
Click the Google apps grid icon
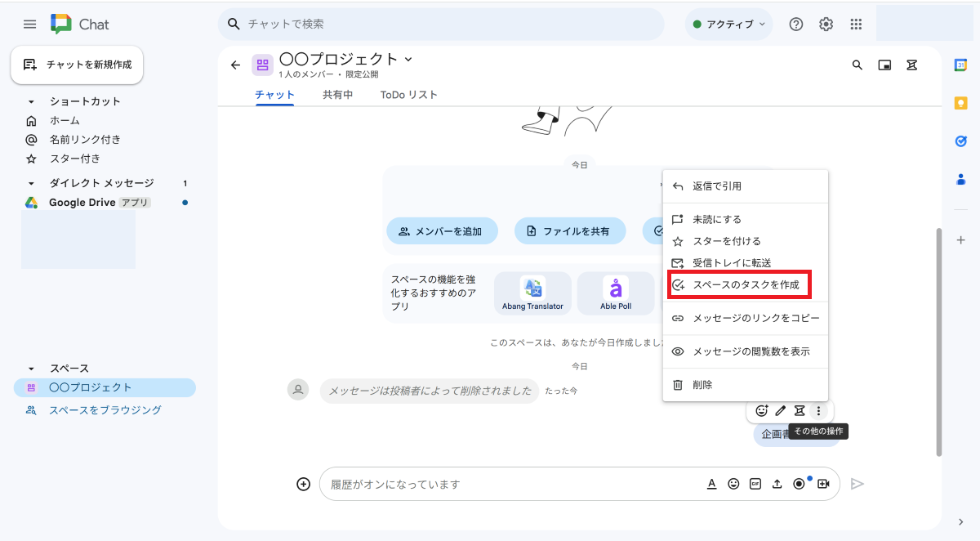pos(856,25)
